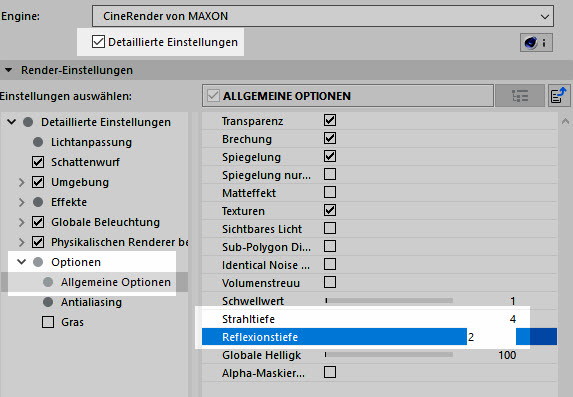Click the CineRender info icon button

pos(536,43)
